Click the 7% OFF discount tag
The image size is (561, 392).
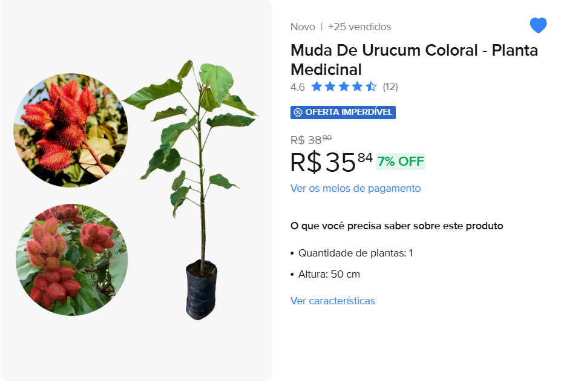point(401,162)
